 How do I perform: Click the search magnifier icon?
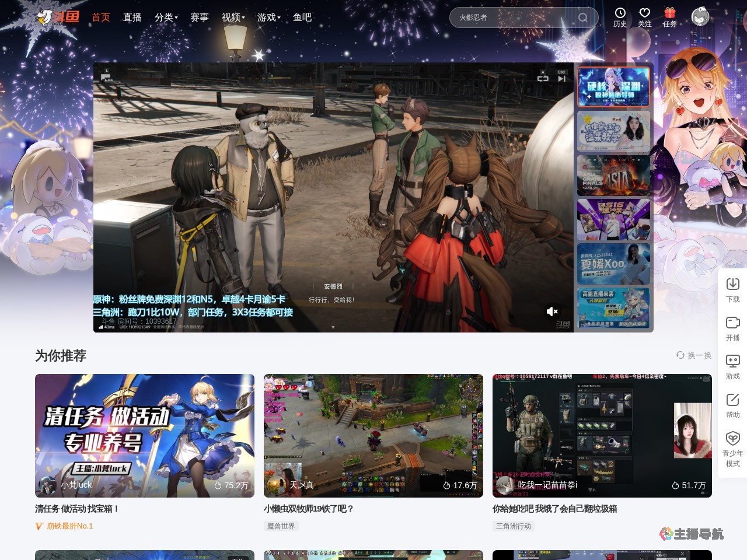[x=582, y=17]
